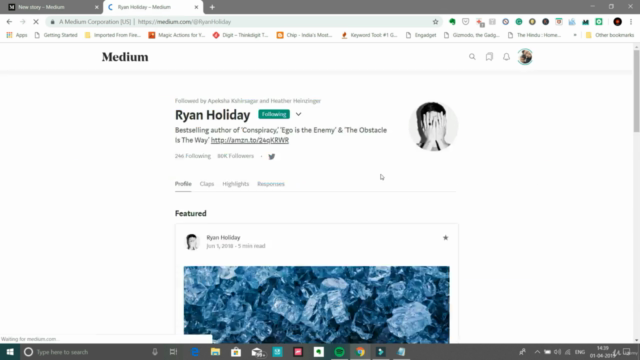Switch to the Profile tab
This screenshot has width=640, height=360.
(183, 184)
